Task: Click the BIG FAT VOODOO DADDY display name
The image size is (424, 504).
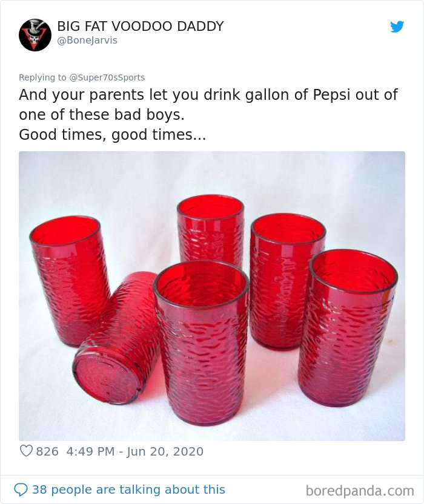Action: (x=140, y=26)
